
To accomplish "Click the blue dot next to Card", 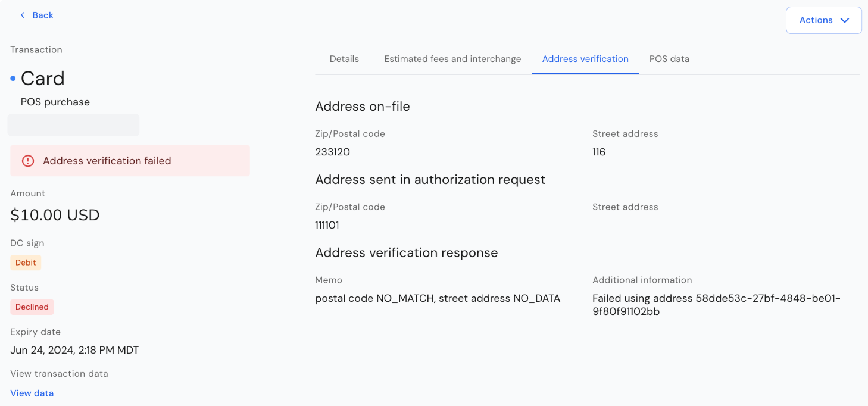I will 13,79.
